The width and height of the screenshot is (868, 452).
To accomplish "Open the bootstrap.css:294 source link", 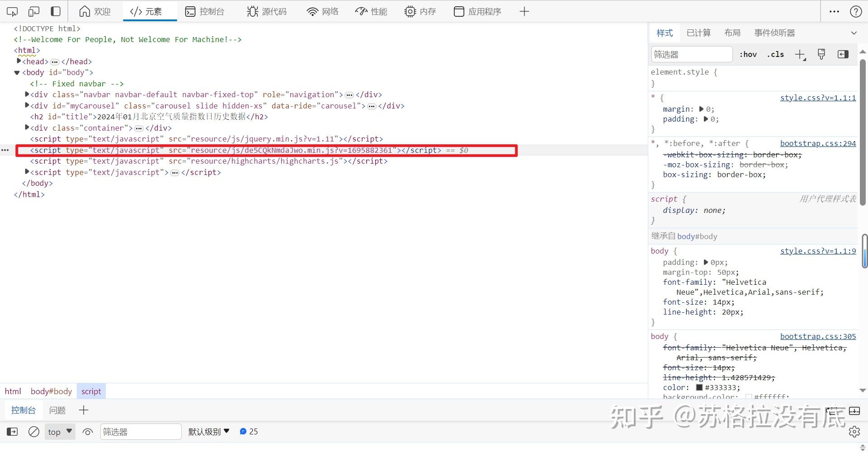I will pyautogui.click(x=818, y=143).
